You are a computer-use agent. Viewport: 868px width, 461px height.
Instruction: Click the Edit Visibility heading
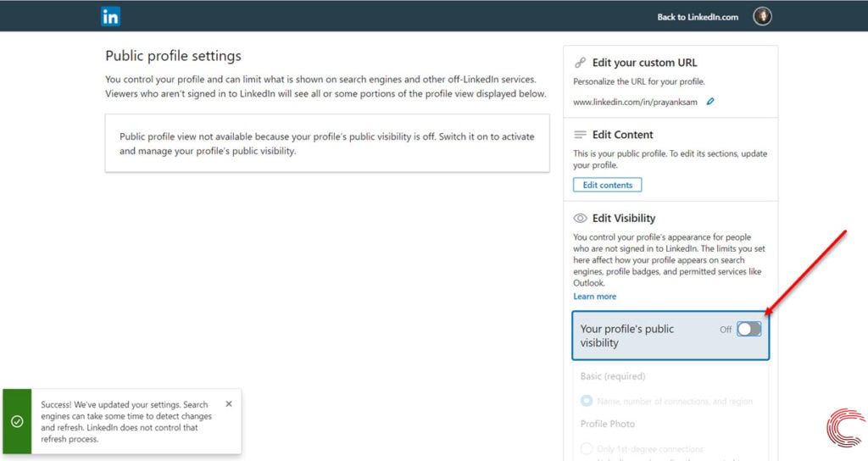pos(624,218)
